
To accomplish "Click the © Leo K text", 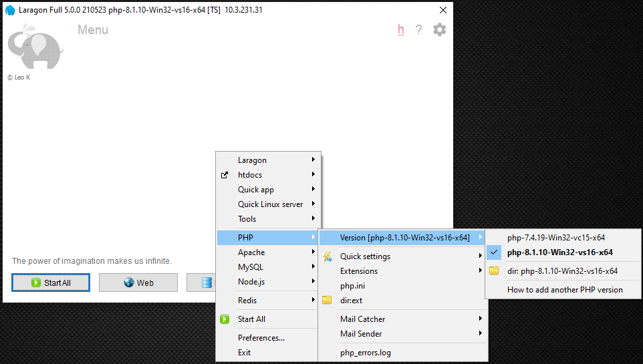I will 19,77.
